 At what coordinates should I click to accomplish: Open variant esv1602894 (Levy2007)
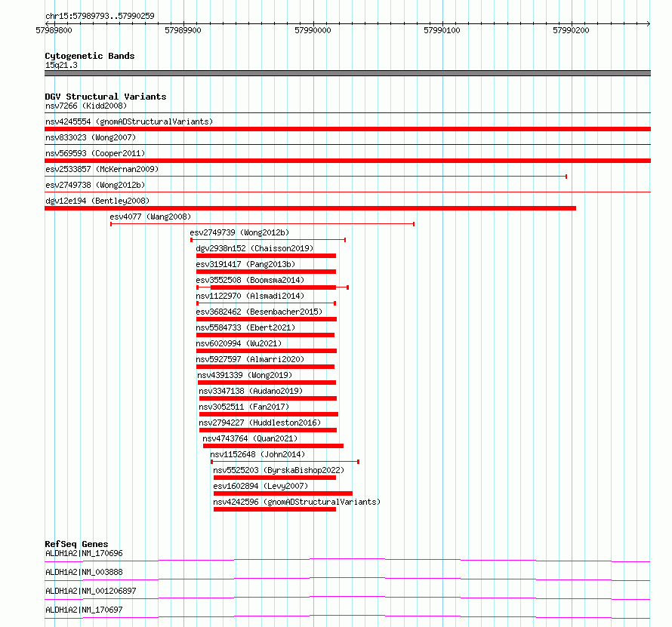[260, 486]
